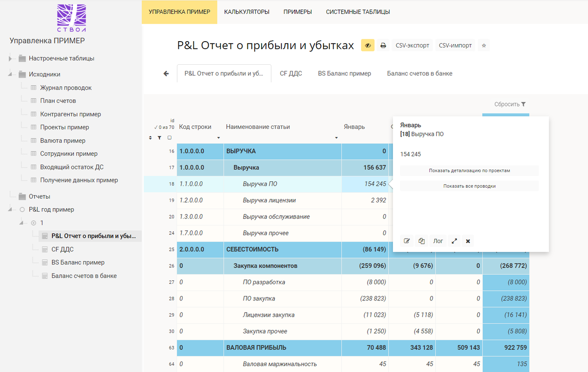The width and height of the screenshot is (588, 372).
Task: Open the УПРАВЛЕНКА ПРИМЕР top menu
Action: coord(179,12)
